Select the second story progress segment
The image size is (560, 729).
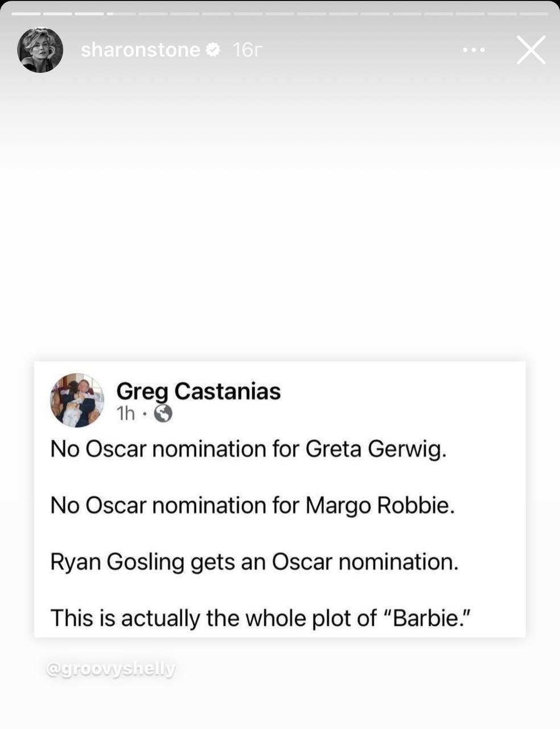coord(57,13)
